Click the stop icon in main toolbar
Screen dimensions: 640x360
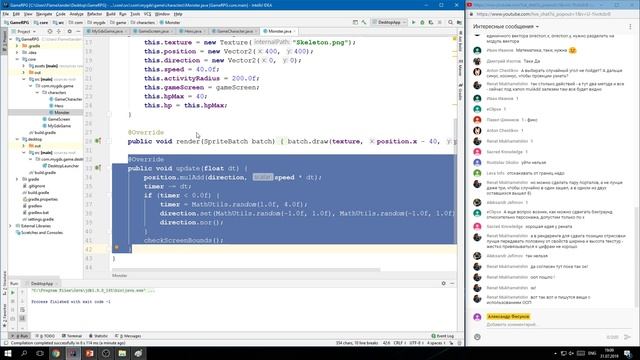tap(440, 22)
